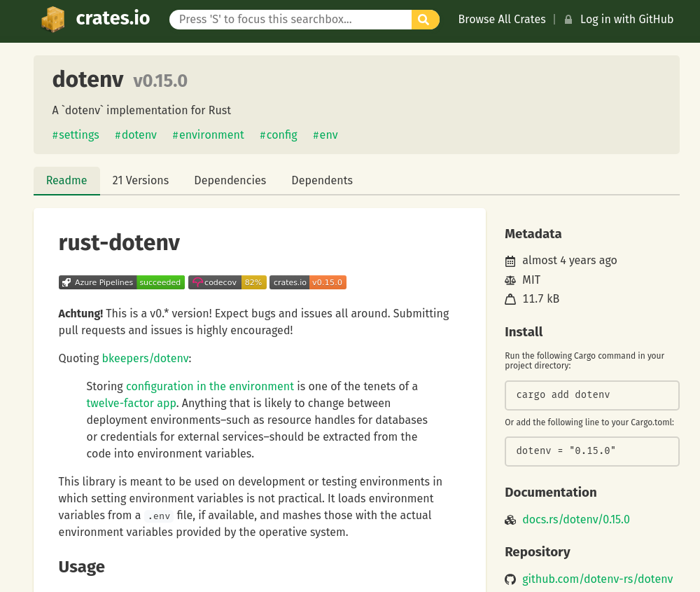Click the Usage heading

click(82, 567)
